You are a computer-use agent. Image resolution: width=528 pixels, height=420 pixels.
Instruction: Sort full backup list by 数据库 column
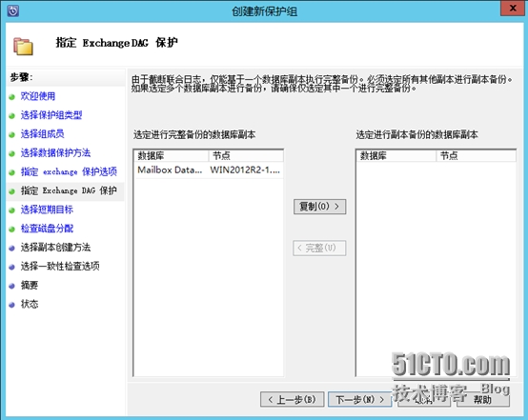click(172, 155)
